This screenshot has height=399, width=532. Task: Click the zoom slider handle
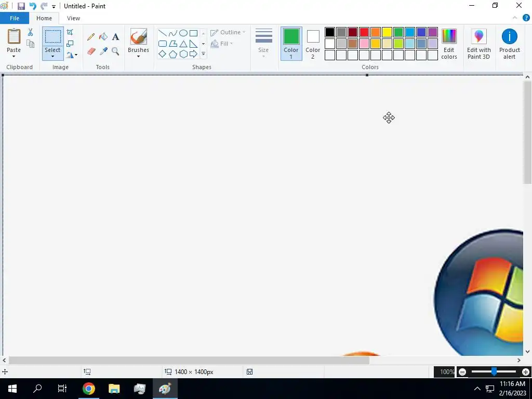494,372
